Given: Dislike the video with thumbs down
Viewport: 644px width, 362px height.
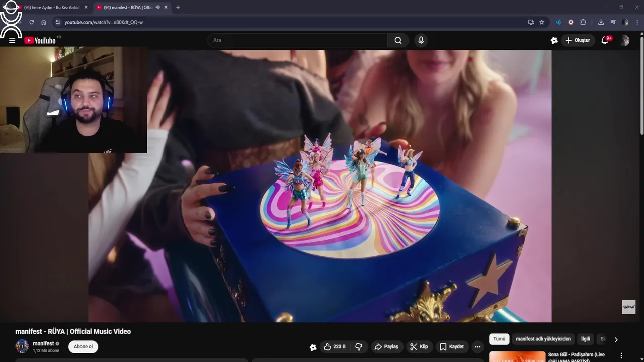Looking at the screenshot, I should (x=359, y=347).
